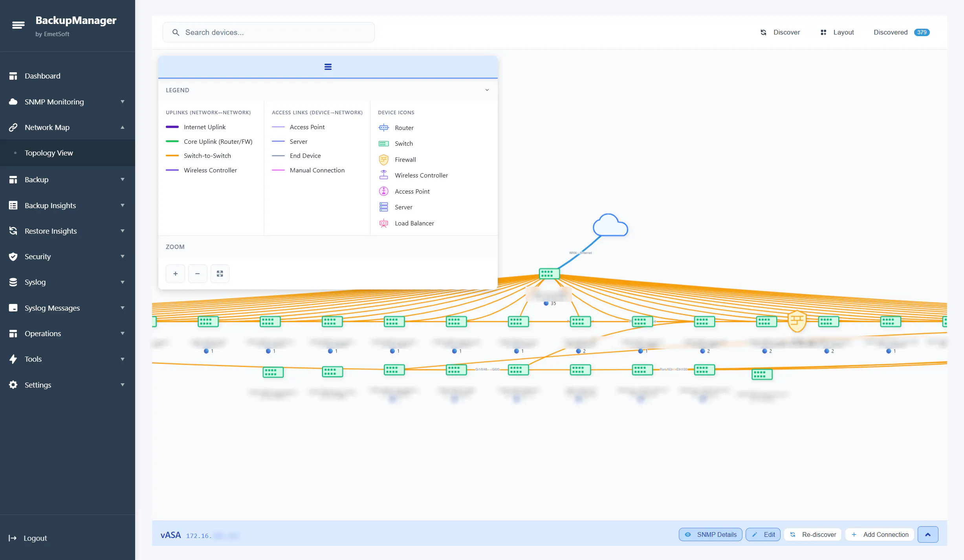Click Internet Uplink legend color line
The image size is (964, 560).
click(172, 127)
